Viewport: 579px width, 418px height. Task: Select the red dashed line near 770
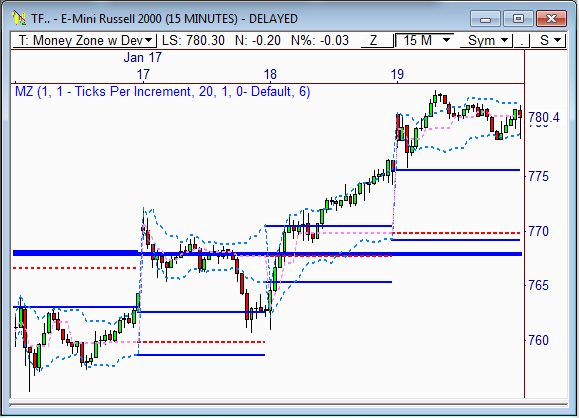pos(456,233)
